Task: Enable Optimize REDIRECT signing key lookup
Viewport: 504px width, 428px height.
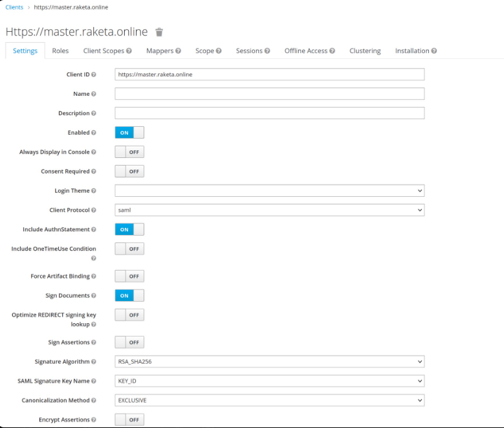Action: 129,315
